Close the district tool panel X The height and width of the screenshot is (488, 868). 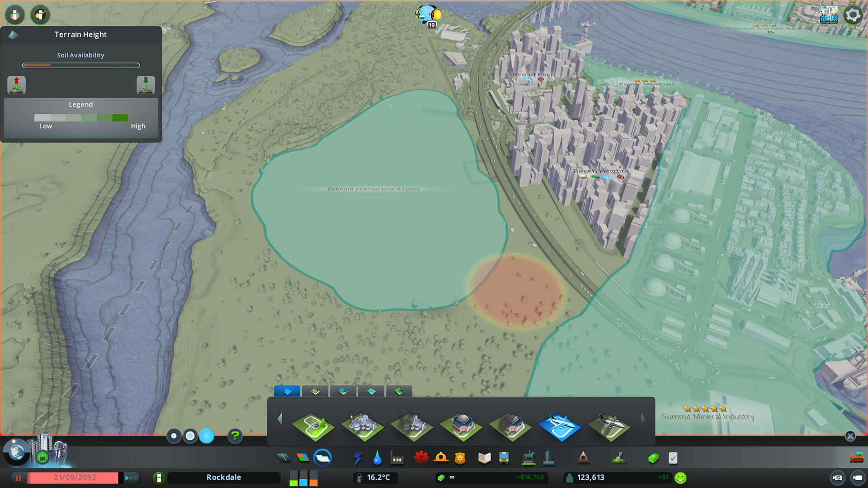point(850,436)
